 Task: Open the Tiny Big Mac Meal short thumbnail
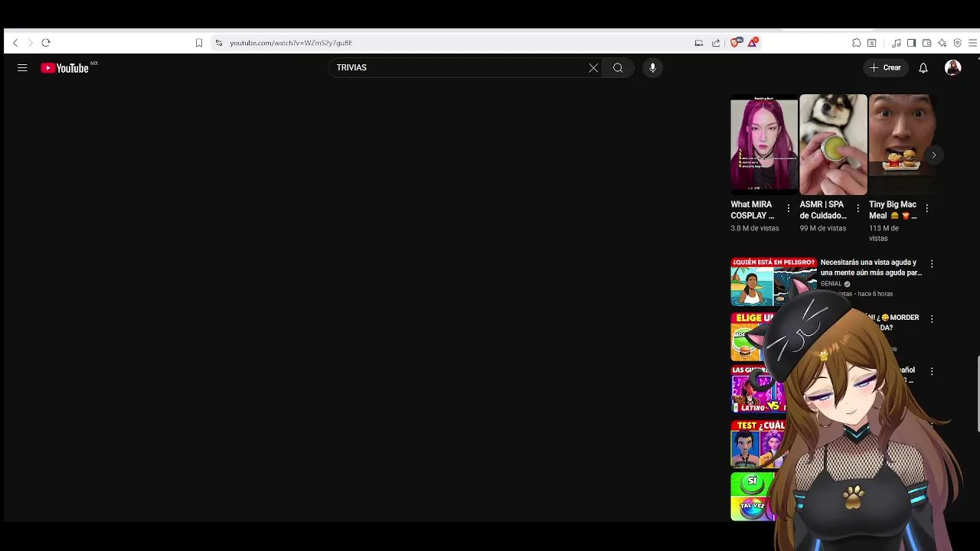click(902, 144)
